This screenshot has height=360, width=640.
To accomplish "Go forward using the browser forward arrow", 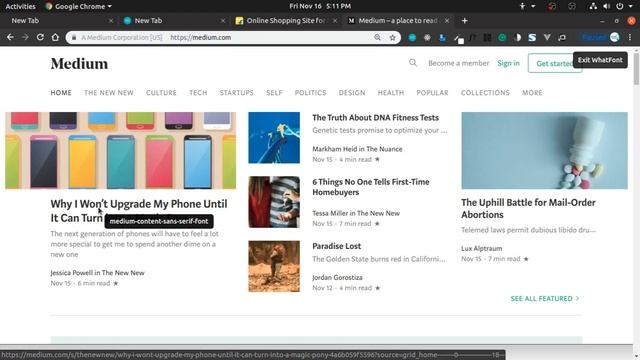I will click(x=25, y=37).
